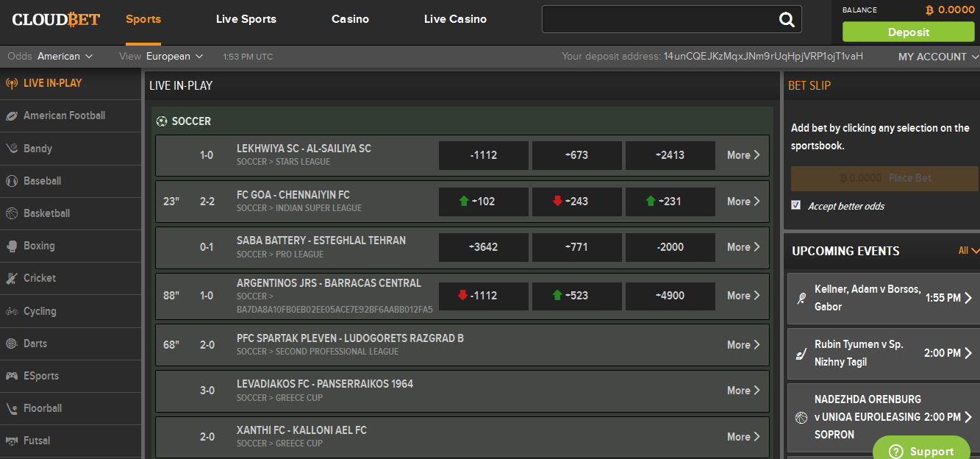Screen dimensions: 980x459
Task: Switch to the Sports tab
Action: pos(143,19)
